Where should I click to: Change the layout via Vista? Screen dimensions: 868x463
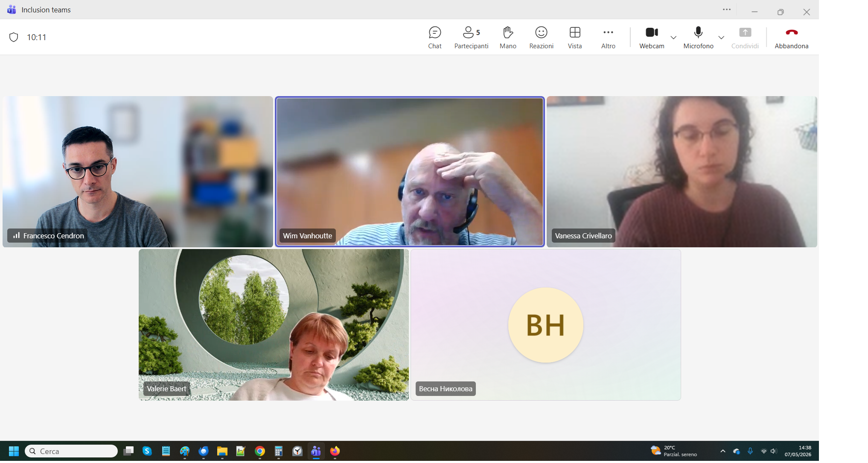coord(575,38)
